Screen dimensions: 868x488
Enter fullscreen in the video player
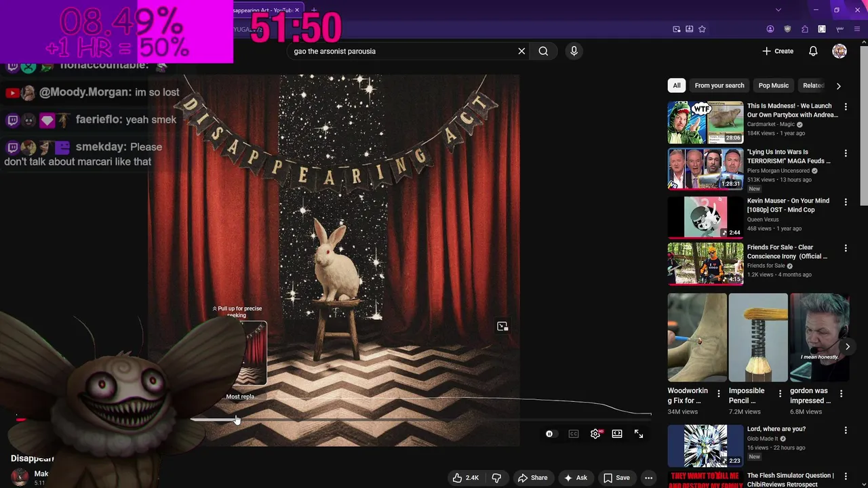click(639, 434)
